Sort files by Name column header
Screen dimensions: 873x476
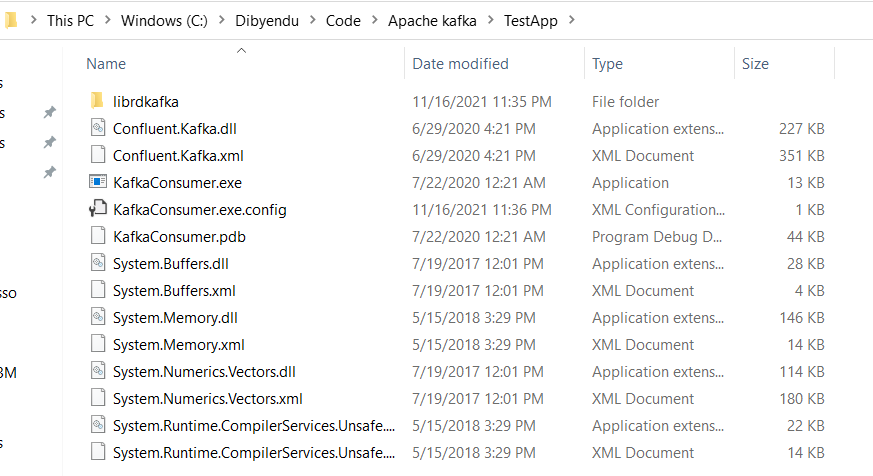[x=106, y=64]
